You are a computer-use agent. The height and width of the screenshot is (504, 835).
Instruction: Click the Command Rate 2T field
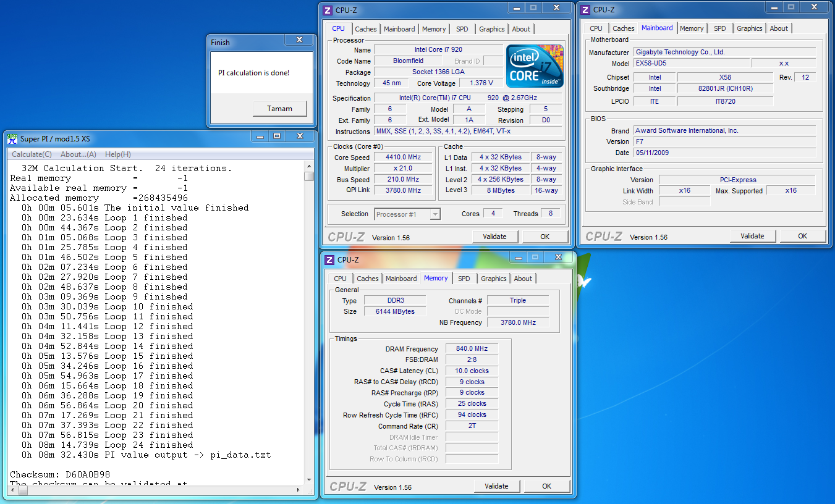click(x=472, y=426)
